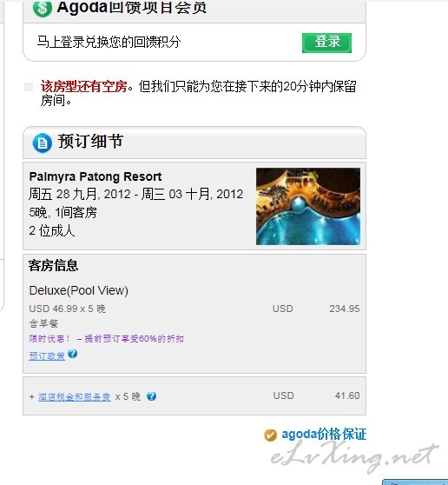Click the grey square bullet beside 该房型还有空房

pyautogui.click(x=29, y=87)
